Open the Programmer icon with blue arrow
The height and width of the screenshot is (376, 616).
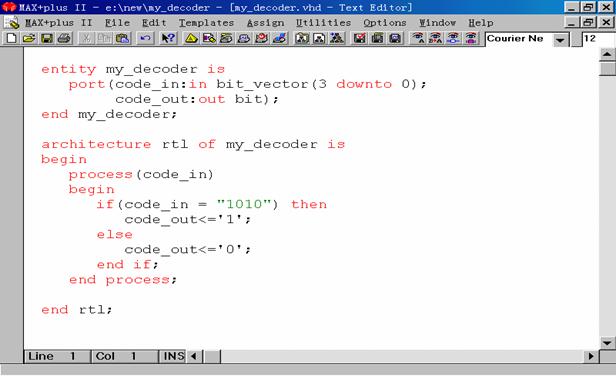[x=280, y=38]
